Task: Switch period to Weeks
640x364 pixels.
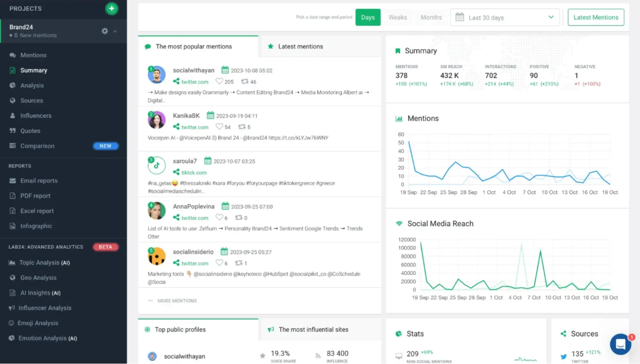Action: [398, 17]
